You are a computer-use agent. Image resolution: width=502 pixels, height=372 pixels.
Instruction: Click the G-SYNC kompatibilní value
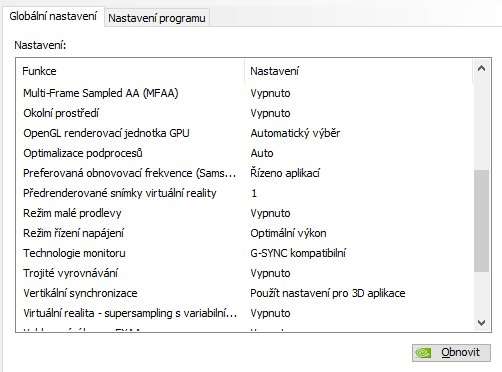[x=298, y=253]
